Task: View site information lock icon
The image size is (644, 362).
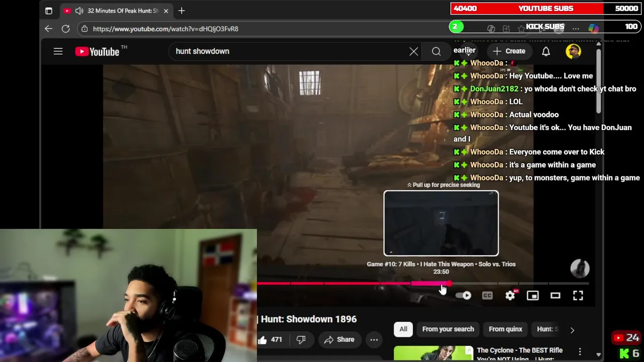Action: pos(85,29)
